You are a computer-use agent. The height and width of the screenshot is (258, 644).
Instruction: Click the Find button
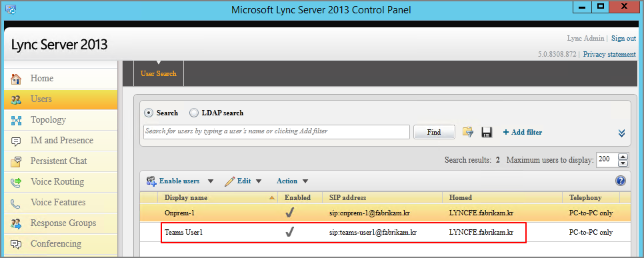pyautogui.click(x=434, y=132)
